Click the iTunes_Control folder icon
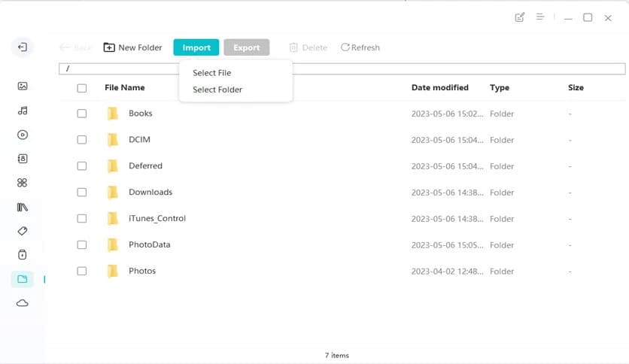 pos(113,219)
